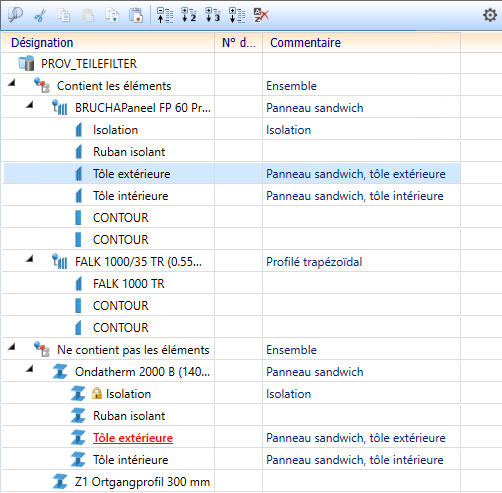Click the search magnifier toolbar icon
This screenshot has height=493, width=502.
pos(15,15)
